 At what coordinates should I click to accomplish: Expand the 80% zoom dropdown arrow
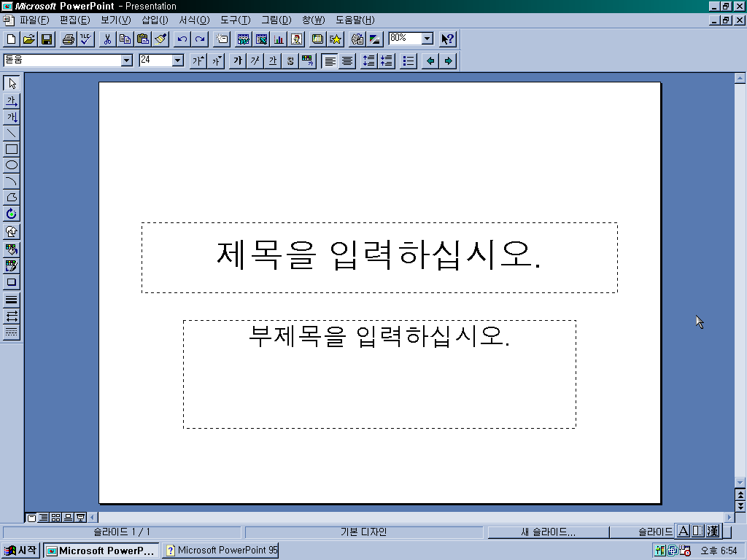pyautogui.click(x=427, y=39)
